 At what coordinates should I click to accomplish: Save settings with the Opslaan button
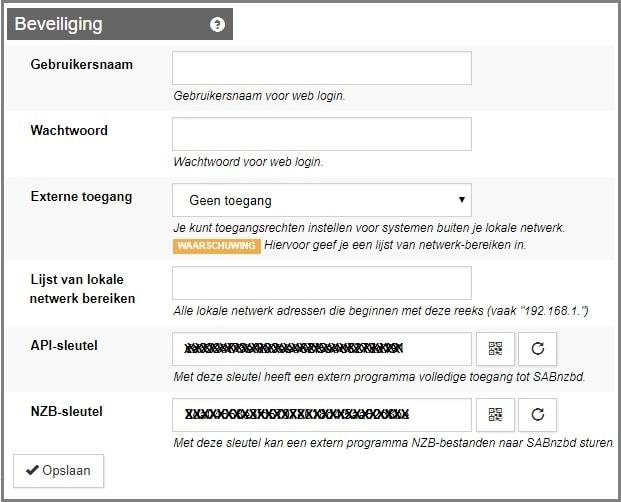click(58, 470)
